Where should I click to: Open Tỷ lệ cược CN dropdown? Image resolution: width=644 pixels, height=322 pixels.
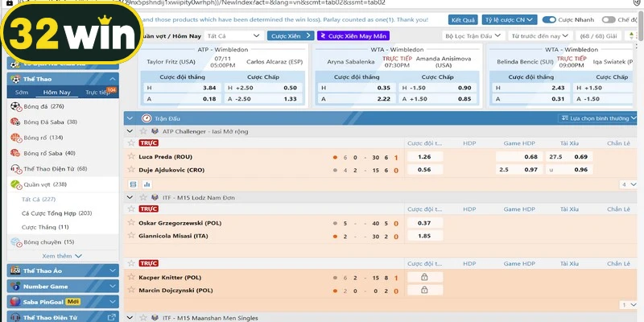coord(510,19)
